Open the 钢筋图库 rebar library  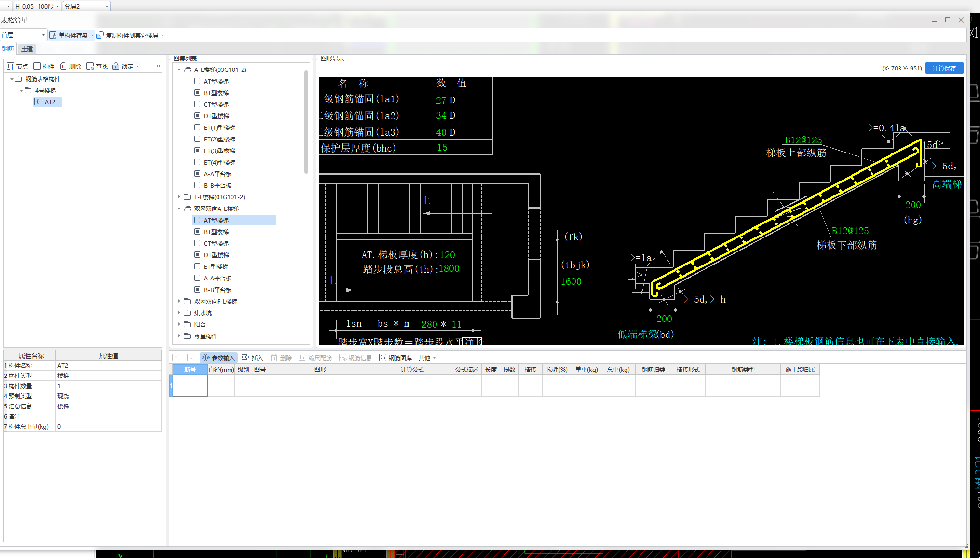395,358
